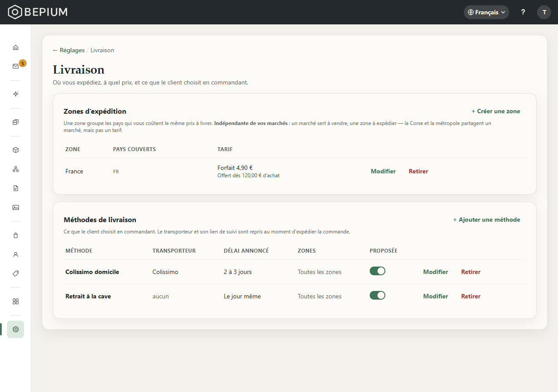The height and width of the screenshot is (392, 558).
Task: Remove the Colissimo domicile method
Action: point(471,272)
